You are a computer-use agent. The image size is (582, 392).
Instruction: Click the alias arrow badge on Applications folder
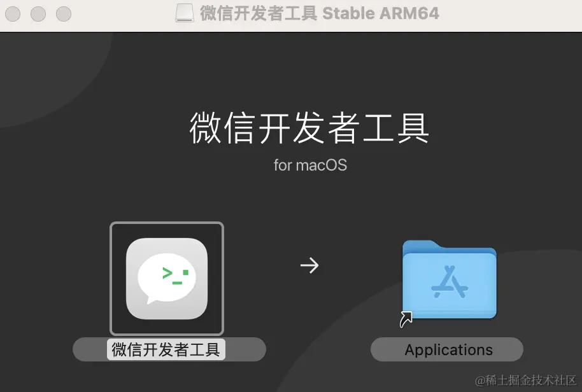[406, 319]
